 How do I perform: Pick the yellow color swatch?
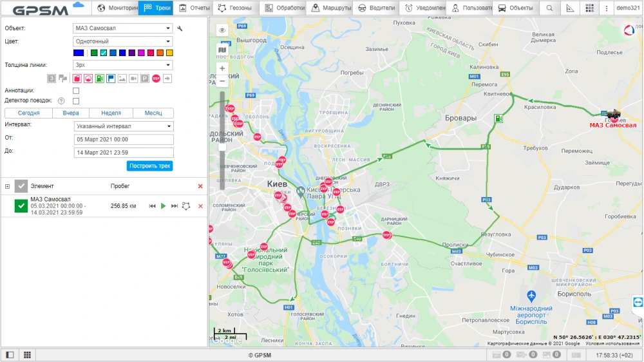click(169, 53)
